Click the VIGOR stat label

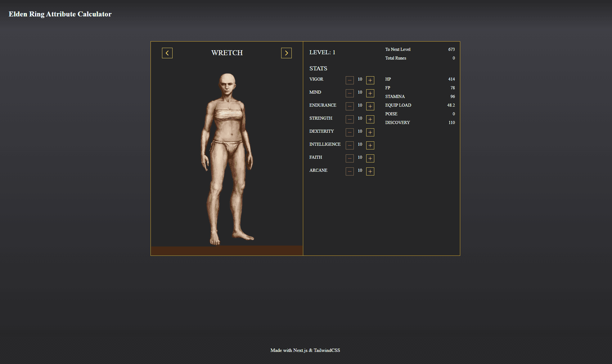[316, 79]
